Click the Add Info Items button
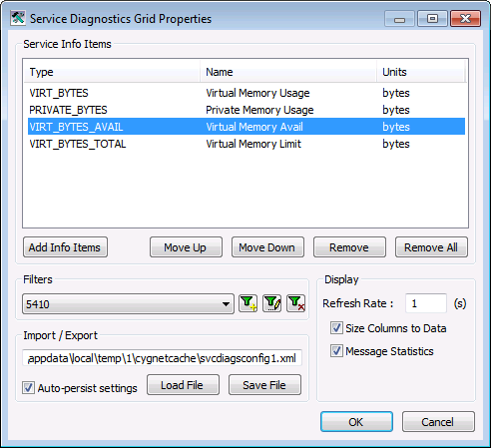Screen dimensions: 491x448 65,247
